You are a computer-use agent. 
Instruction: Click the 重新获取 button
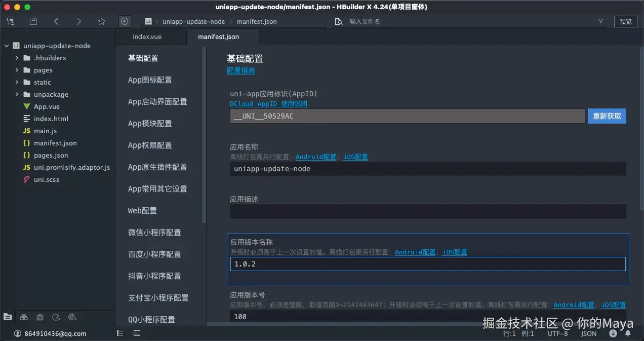607,116
